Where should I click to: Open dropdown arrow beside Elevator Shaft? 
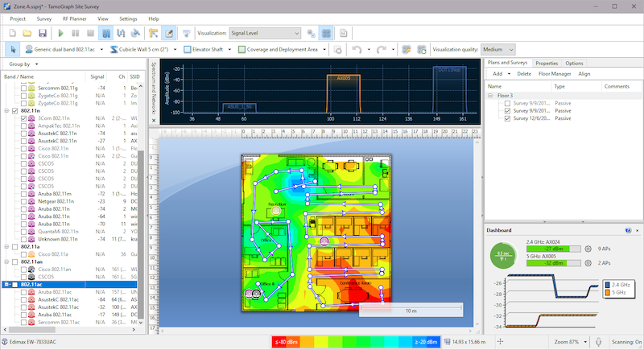[229, 50]
